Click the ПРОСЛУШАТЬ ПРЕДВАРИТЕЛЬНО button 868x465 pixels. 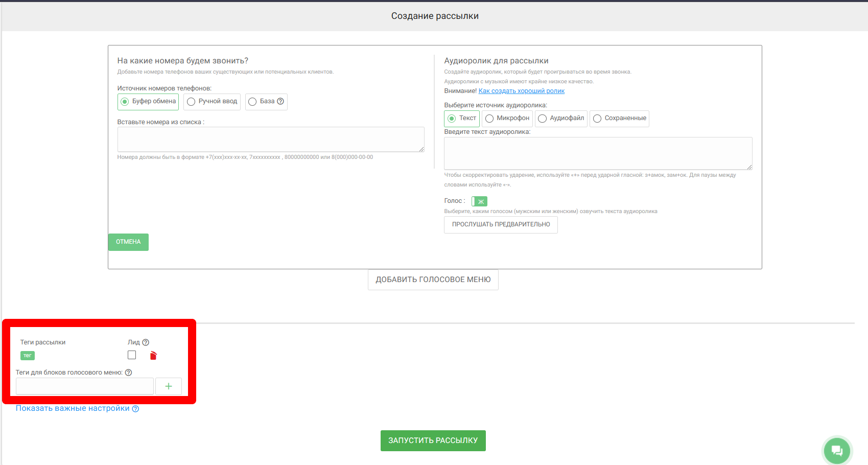pos(501,225)
